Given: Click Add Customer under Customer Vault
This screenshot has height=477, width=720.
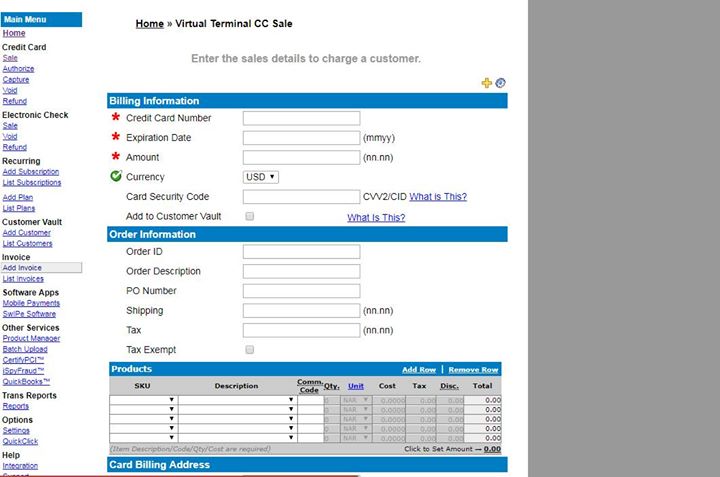Looking at the screenshot, I should pos(27,233).
